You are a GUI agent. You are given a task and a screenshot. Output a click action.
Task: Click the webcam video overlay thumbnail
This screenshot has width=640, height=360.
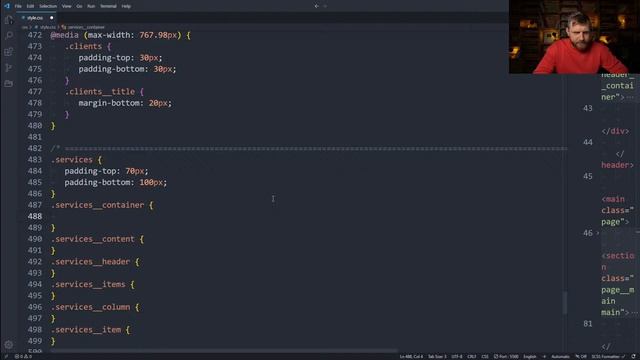tap(574, 37)
